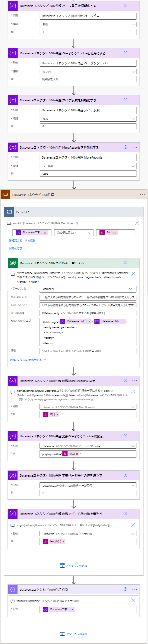Viewport: 148px width, 644px height.
Task: Dismiss fetch XML peek text in 行を一覧にする
Action: click(133, 274)
